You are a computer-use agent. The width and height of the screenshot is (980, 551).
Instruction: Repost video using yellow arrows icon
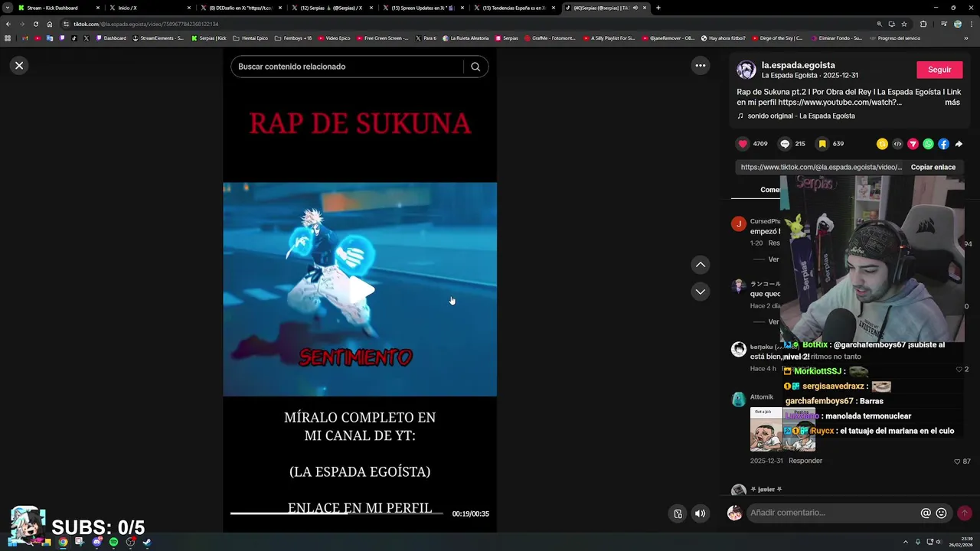tap(882, 144)
